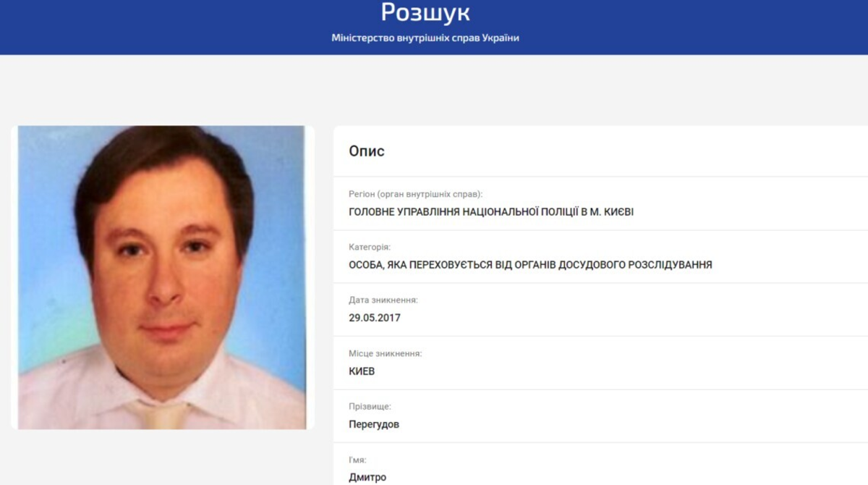Click the surname value Перегудов

pyautogui.click(x=374, y=424)
